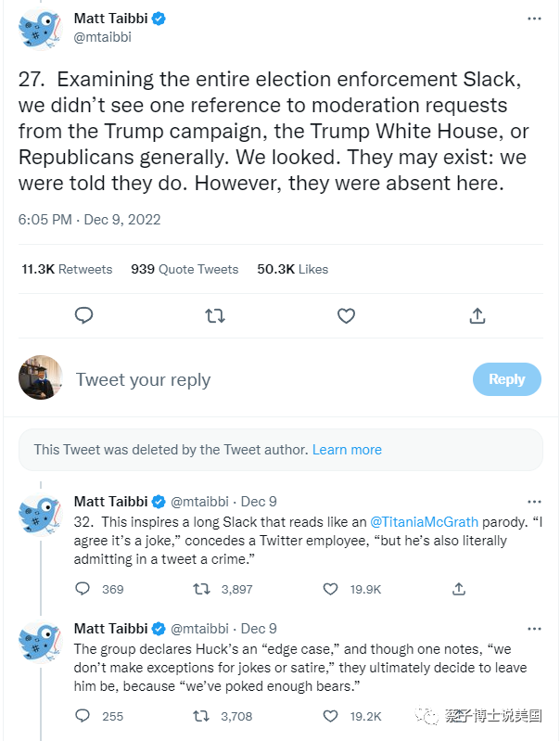Share the main tweet via the share icon
The height and width of the screenshot is (741, 560).
tap(477, 316)
